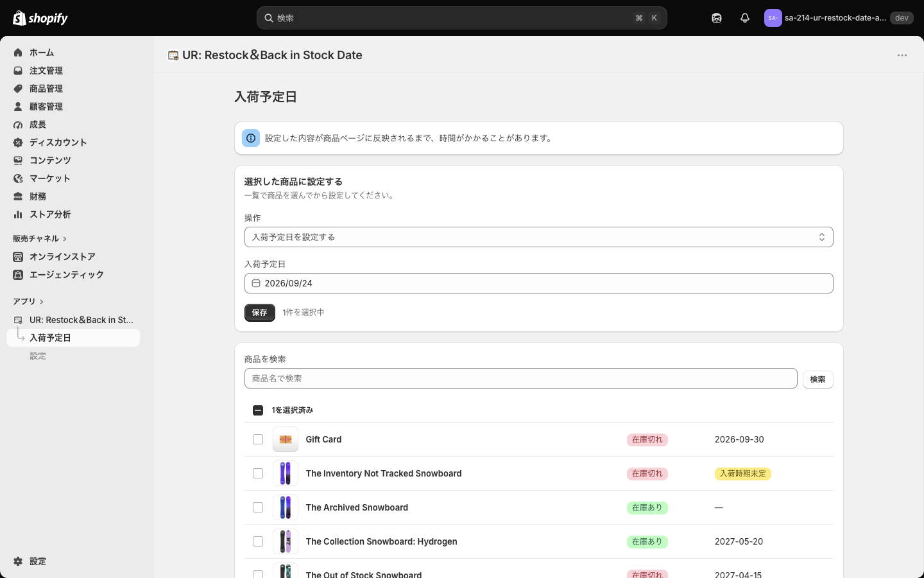This screenshot has height=578, width=924.
Task: Click the icon beside エージェンティック
Action: pos(18,275)
